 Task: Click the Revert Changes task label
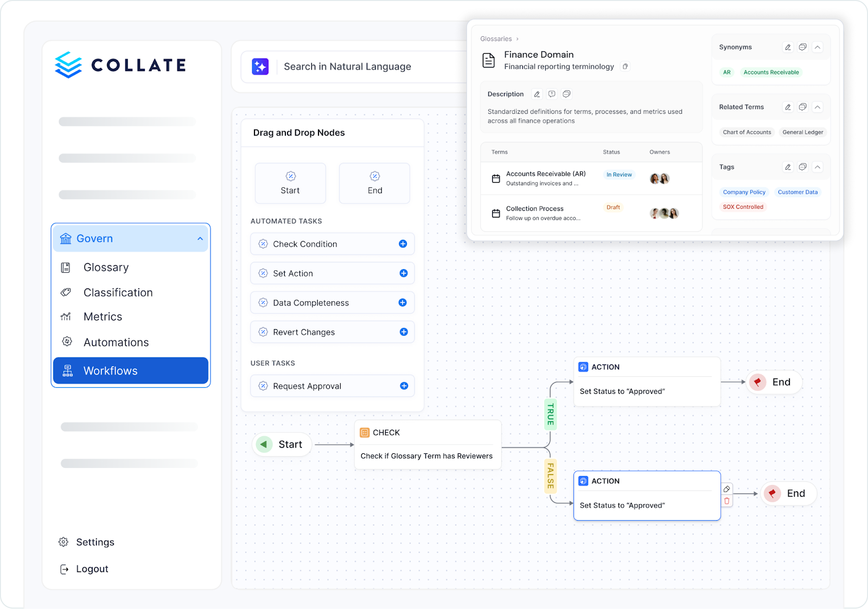tap(304, 332)
